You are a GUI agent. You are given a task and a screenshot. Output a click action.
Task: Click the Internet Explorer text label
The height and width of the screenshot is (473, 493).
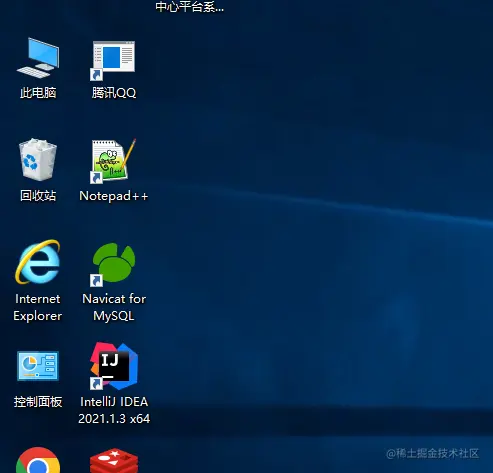point(38,307)
